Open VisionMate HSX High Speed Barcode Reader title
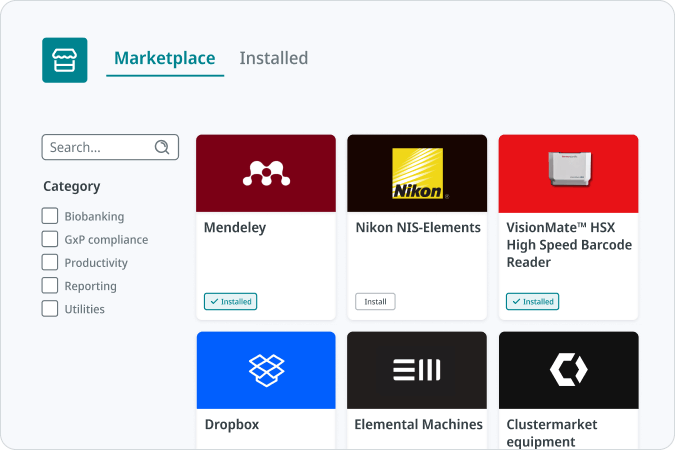The width and height of the screenshot is (675, 450). pos(569,245)
